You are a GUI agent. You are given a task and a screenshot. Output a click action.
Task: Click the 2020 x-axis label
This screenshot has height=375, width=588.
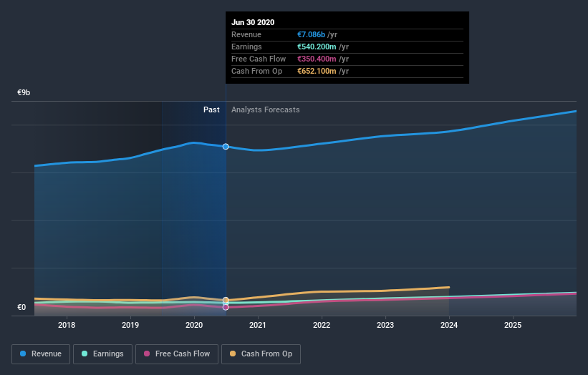tap(194, 325)
